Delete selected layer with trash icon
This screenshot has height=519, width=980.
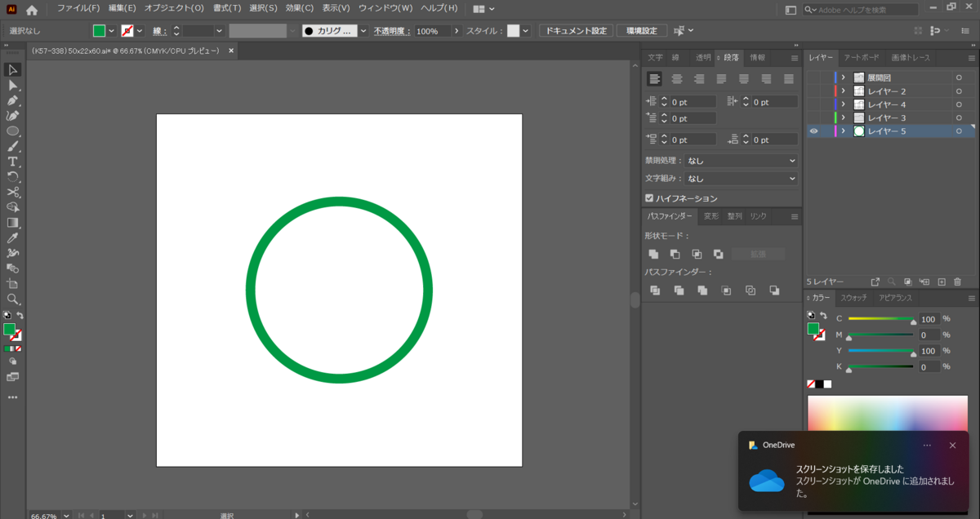coord(958,282)
